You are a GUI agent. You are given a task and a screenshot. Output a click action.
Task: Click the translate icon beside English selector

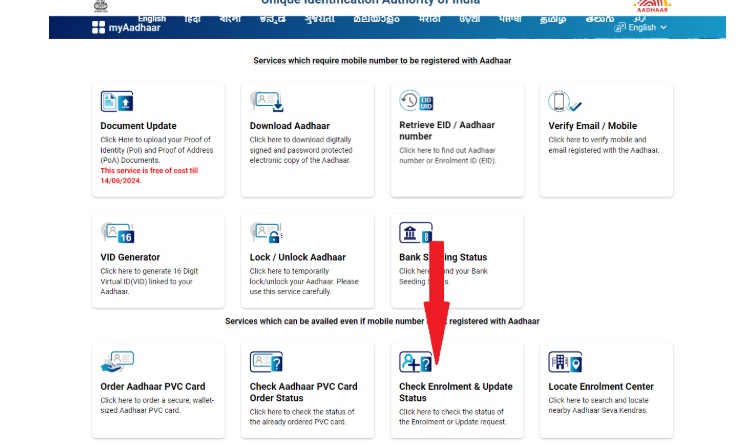[620, 27]
